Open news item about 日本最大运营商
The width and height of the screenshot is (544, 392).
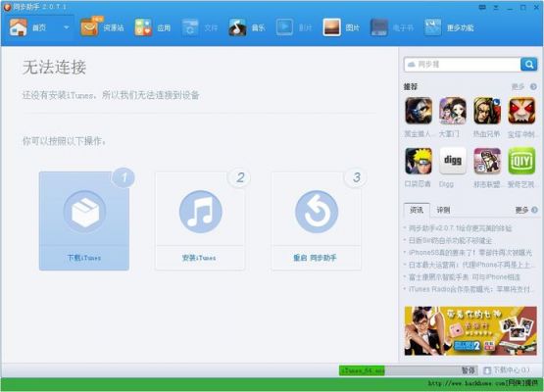(x=470, y=265)
